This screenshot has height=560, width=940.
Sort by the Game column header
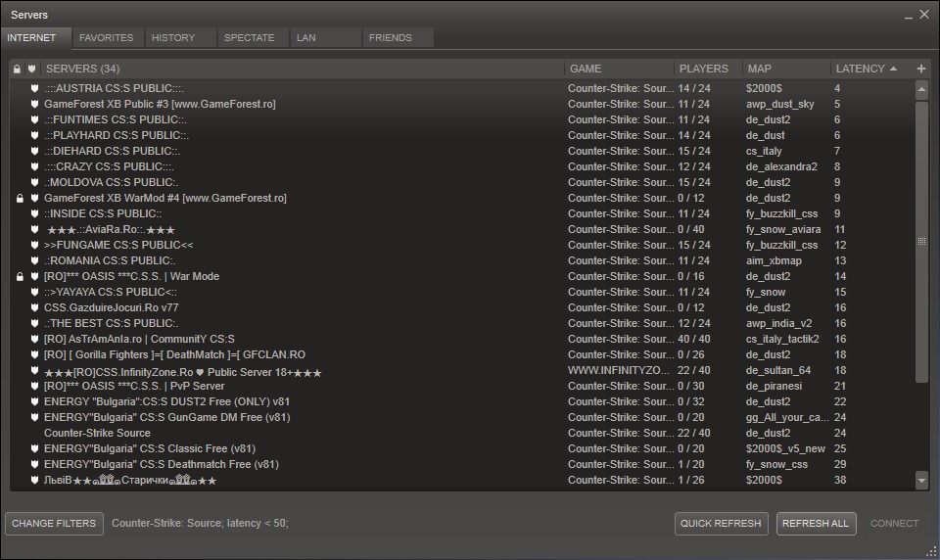pyautogui.click(x=619, y=69)
